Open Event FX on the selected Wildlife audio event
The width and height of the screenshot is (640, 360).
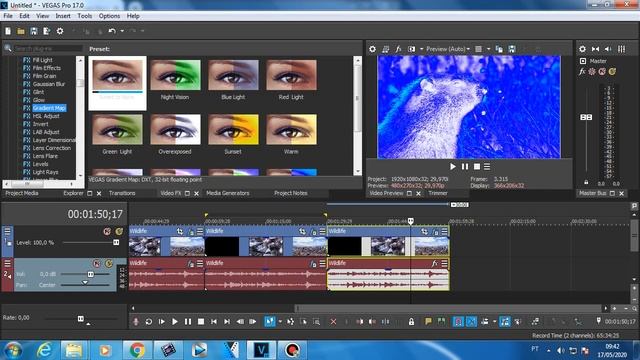click(435, 263)
